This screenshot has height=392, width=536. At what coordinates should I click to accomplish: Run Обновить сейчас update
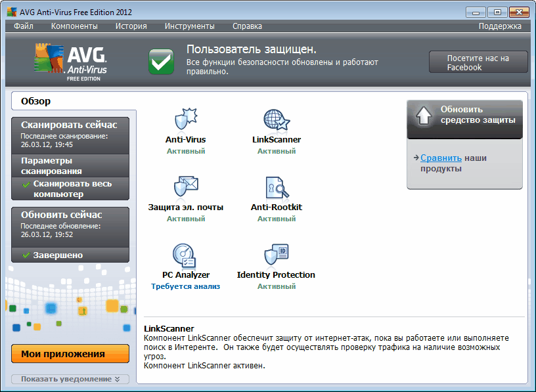[x=70, y=227]
